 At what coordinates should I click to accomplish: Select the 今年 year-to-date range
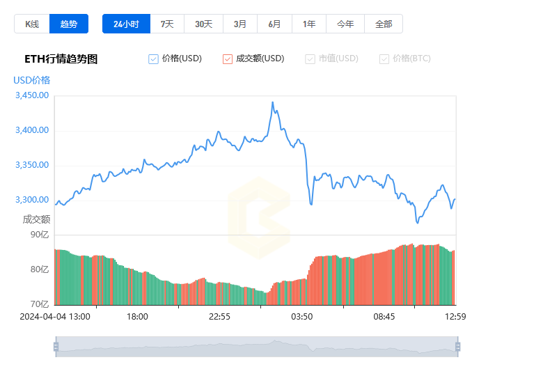click(345, 24)
